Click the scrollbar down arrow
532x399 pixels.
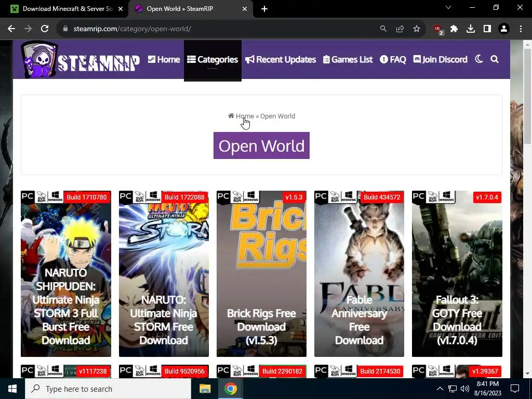click(527, 374)
